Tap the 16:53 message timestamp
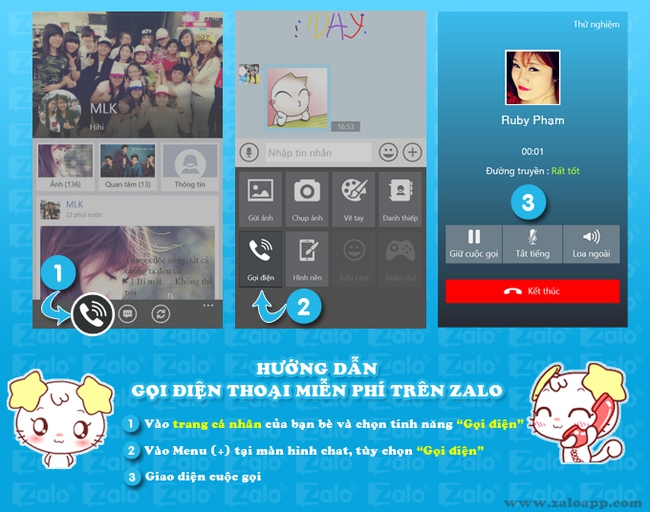Image resolution: width=650 pixels, height=512 pixels. coord(345,126)
